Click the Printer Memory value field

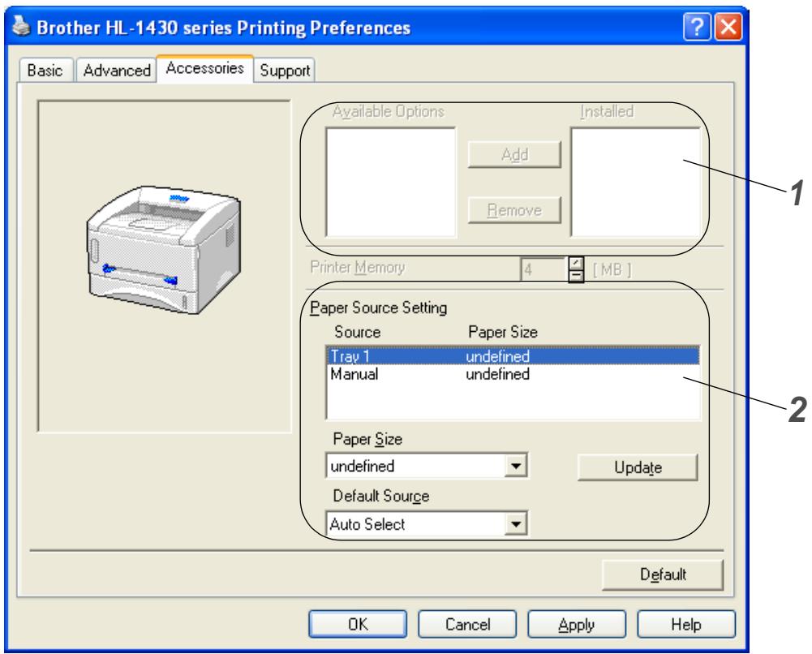pos(543,269)
